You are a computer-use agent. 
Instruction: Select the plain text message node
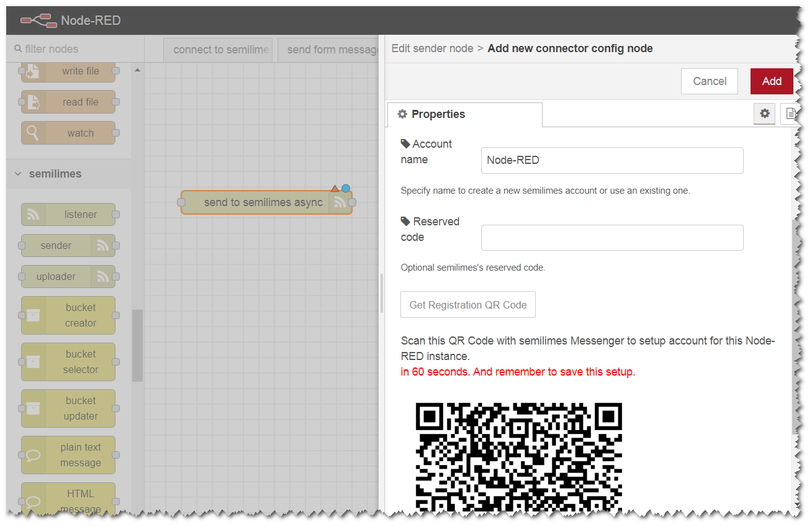[x=68, y=455]
